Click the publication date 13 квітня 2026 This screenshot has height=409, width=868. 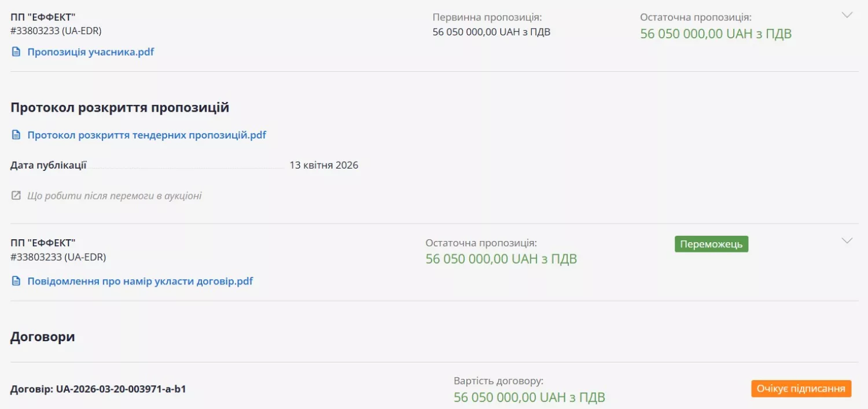point(324,165)
